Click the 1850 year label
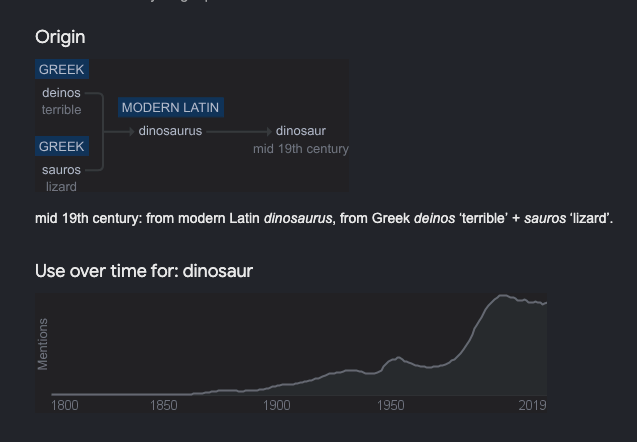 click(164, 405)
